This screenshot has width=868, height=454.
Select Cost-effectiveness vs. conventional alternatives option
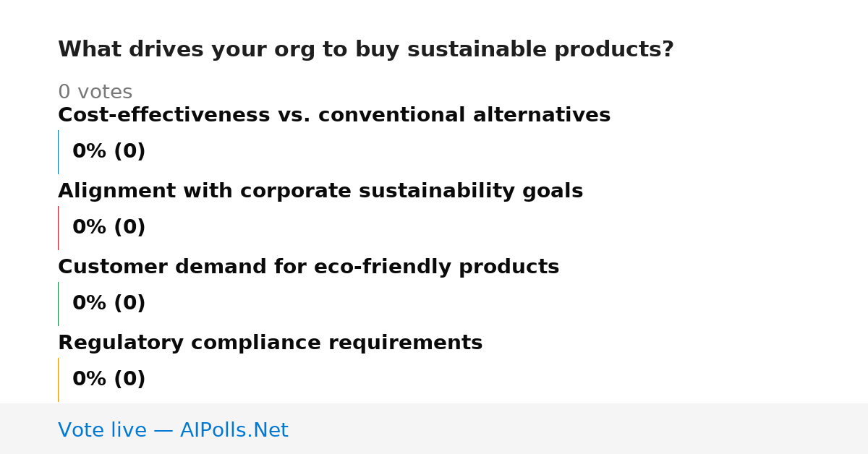[x=334, y=116]
